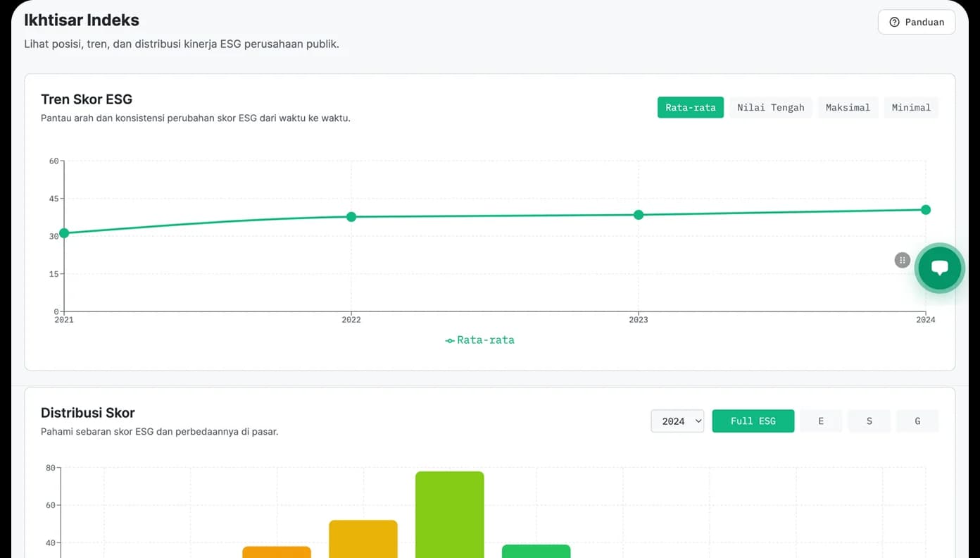
Task: Click the yellow distribution bar
Action: click(363, 539)
